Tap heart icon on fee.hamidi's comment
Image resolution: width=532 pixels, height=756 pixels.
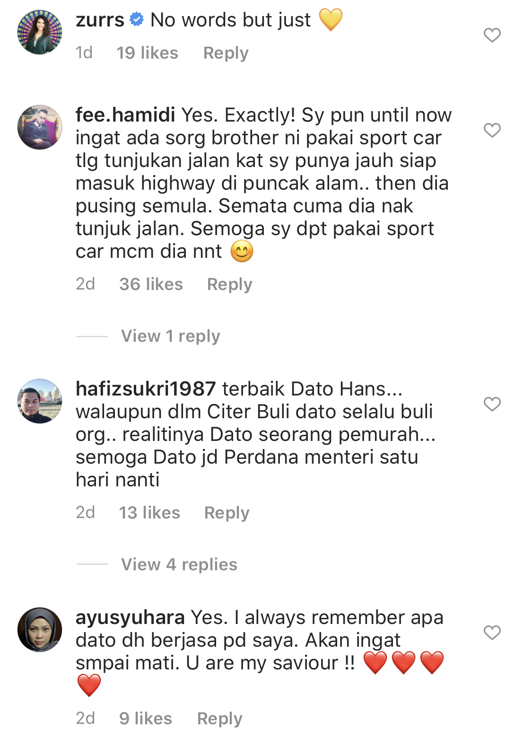[492, 130]
